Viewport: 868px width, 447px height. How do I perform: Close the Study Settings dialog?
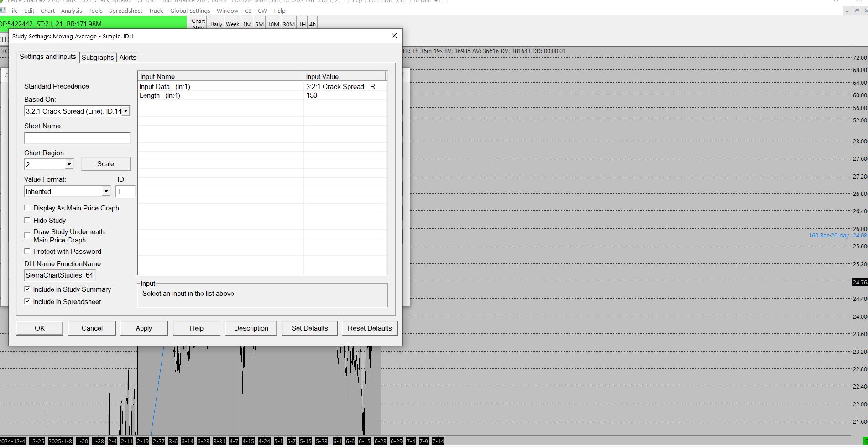pos(394,36)
